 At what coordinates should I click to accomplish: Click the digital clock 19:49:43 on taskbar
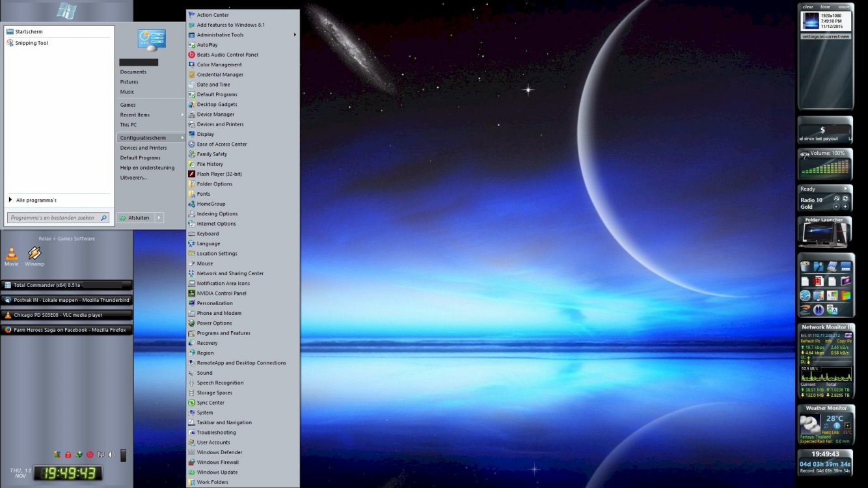coord(68,473)
